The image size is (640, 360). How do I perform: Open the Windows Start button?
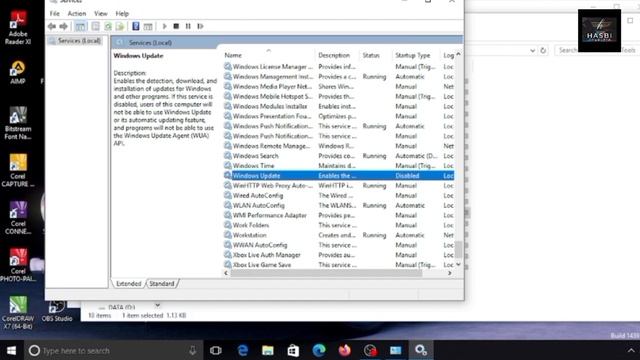(x=11, y=351)
